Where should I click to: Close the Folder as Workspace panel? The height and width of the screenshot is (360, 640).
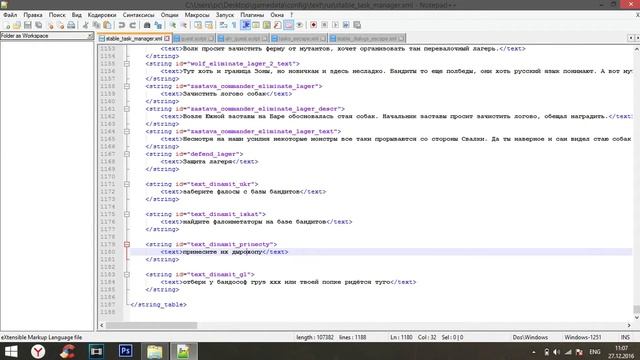click(90, 36)
